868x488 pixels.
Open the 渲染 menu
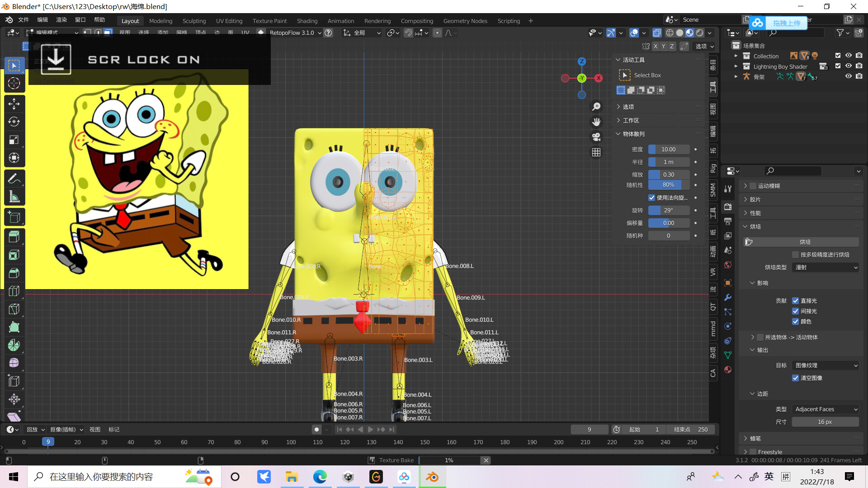point(61,20)
